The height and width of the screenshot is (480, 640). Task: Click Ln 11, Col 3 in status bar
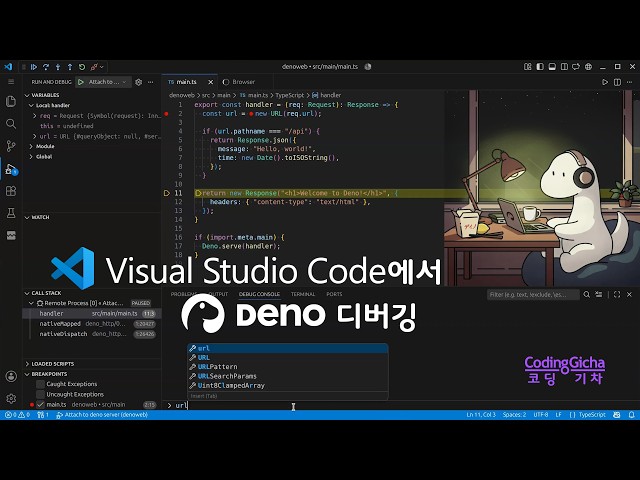(x=481, y=415)
